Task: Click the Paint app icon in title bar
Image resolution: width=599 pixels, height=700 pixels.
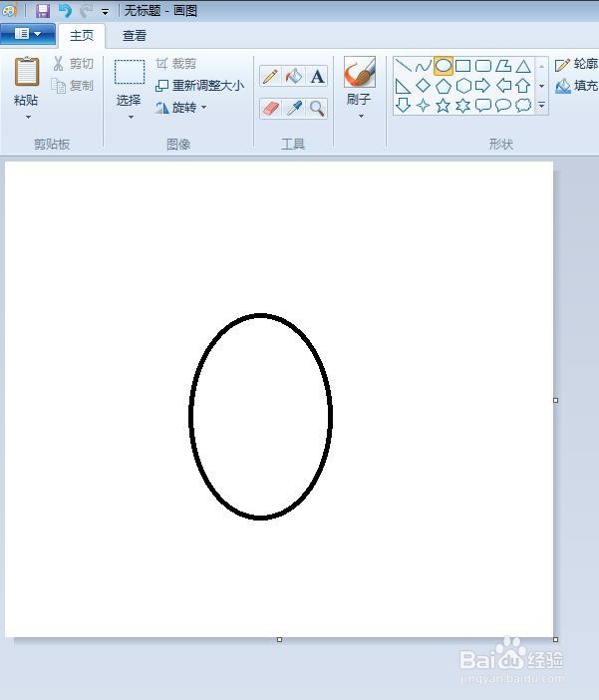Action: point(9,10)
